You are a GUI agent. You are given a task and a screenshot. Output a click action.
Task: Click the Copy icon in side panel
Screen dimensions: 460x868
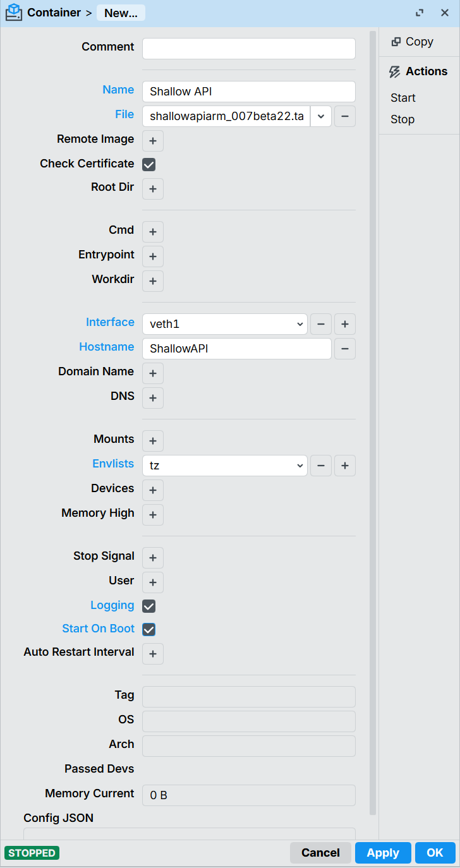click(x=396, y=42)
